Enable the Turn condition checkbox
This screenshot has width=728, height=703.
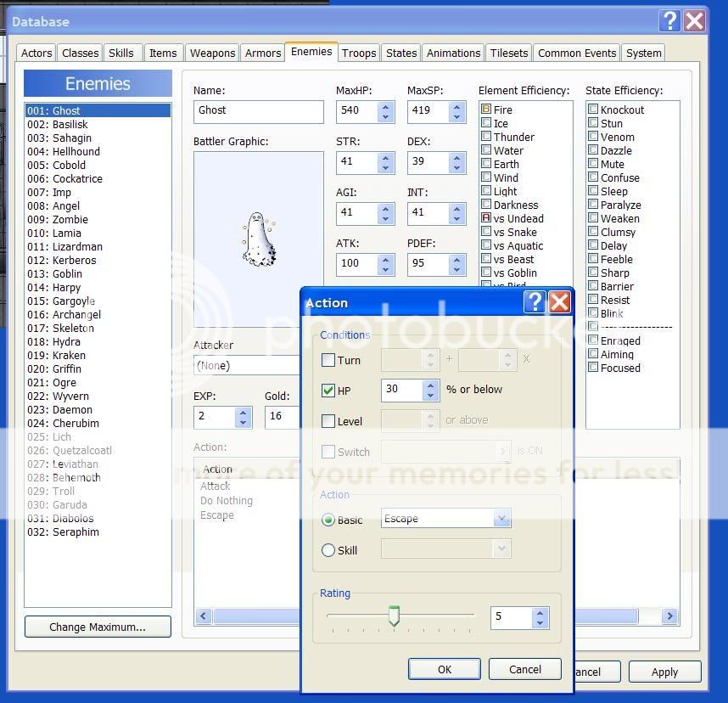328,360
